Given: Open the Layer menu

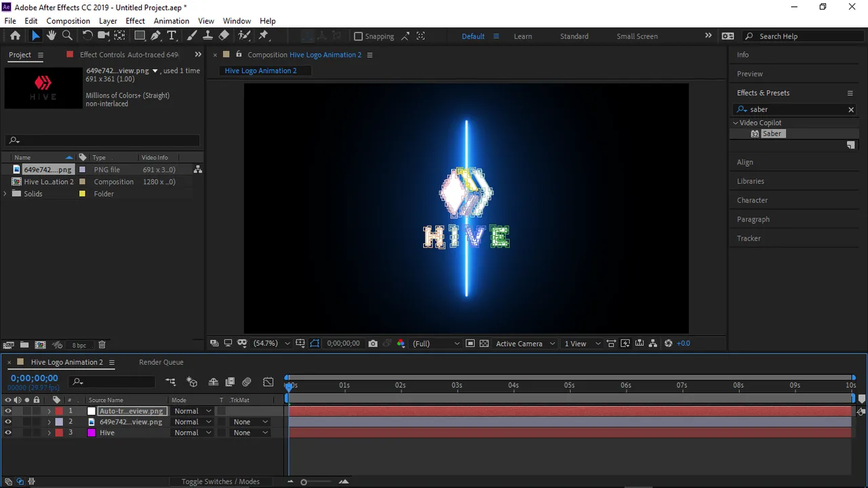Looking at the screenshot, I should (108, 21).
